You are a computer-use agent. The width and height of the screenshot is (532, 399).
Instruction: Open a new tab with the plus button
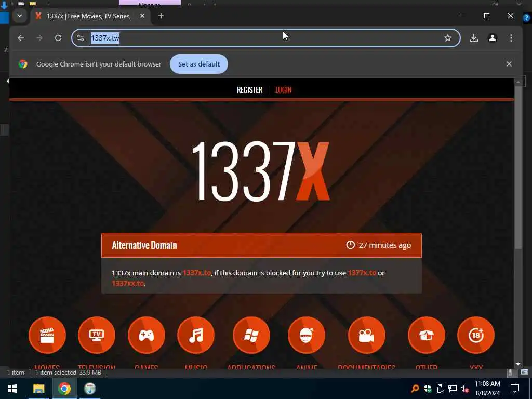click(x=161, y=16)
